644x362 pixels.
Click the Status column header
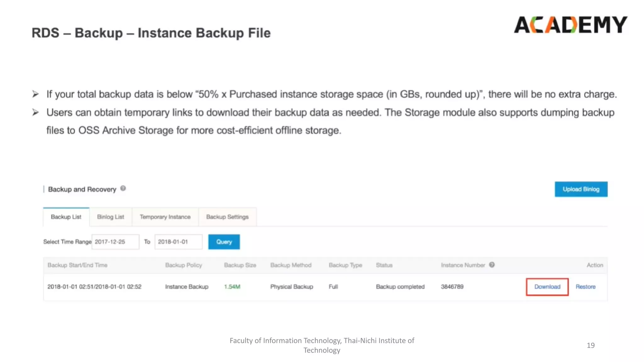click(x=384, y=265)
